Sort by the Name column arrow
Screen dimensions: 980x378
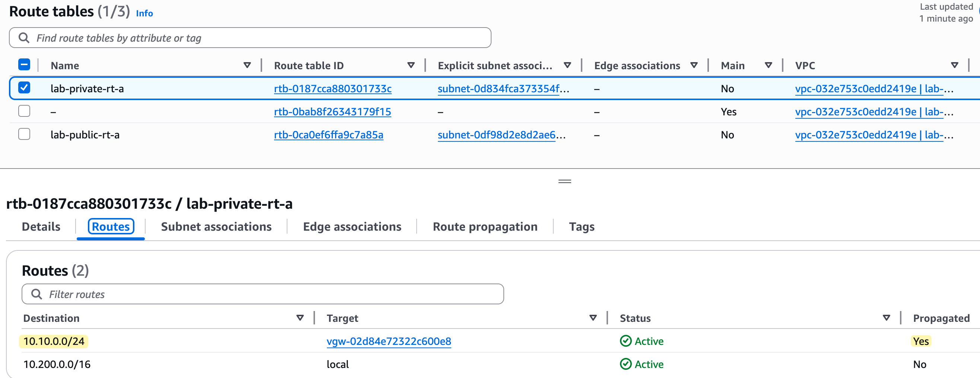coord(247,65)
